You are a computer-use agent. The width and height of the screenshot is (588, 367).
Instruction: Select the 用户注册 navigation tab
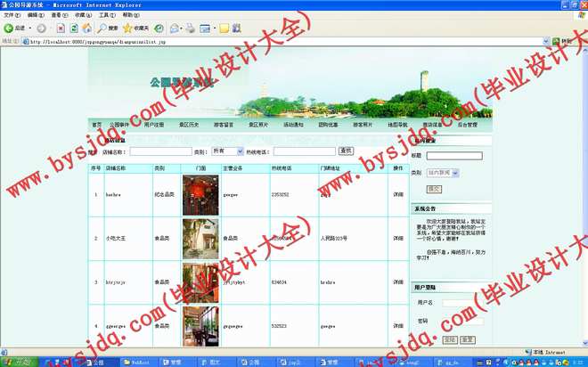point(154,126)
